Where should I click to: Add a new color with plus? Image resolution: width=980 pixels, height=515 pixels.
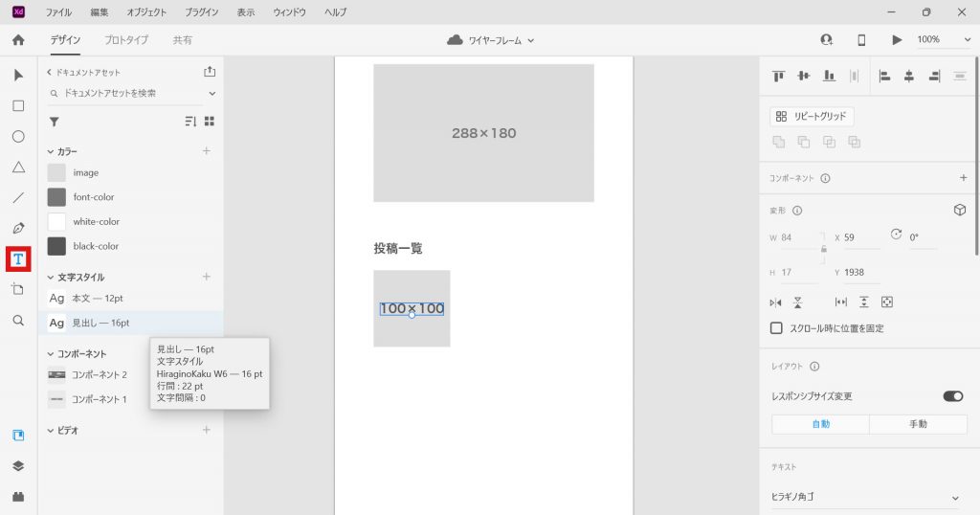click(207, 151)
